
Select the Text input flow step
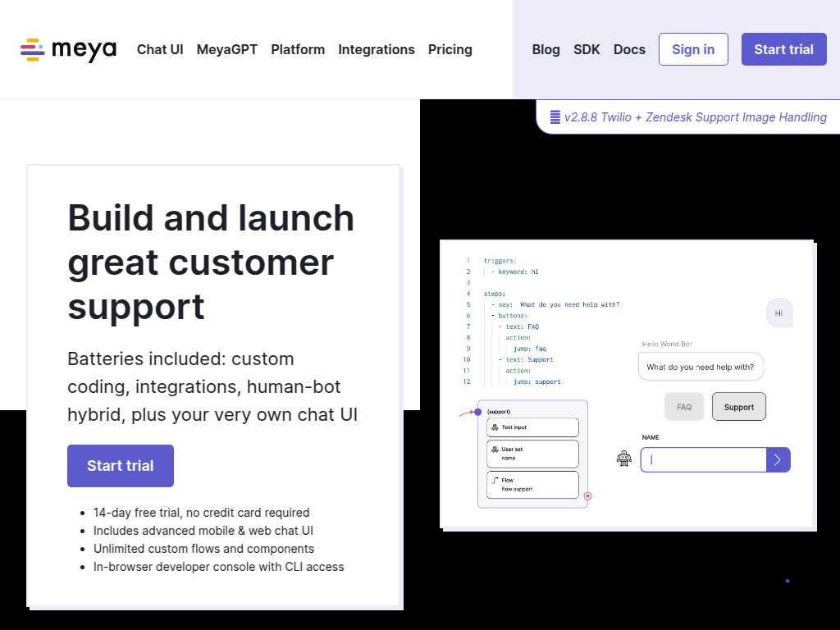532,427
